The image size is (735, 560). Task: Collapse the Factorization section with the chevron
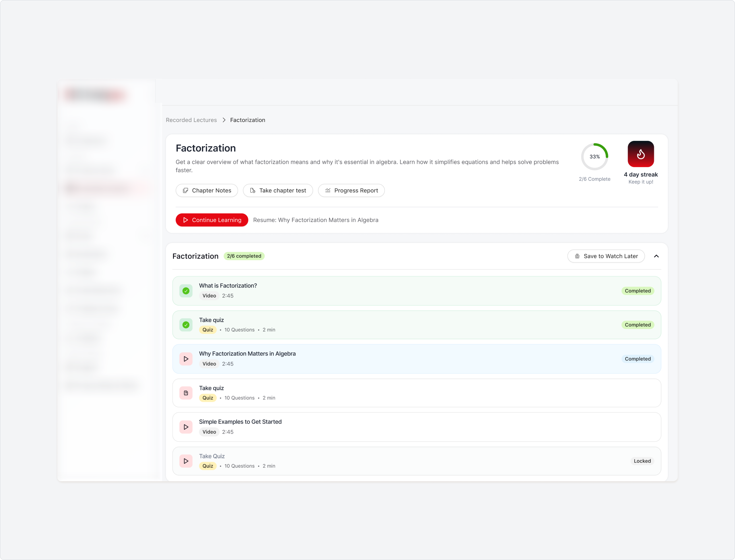[656, 256]
